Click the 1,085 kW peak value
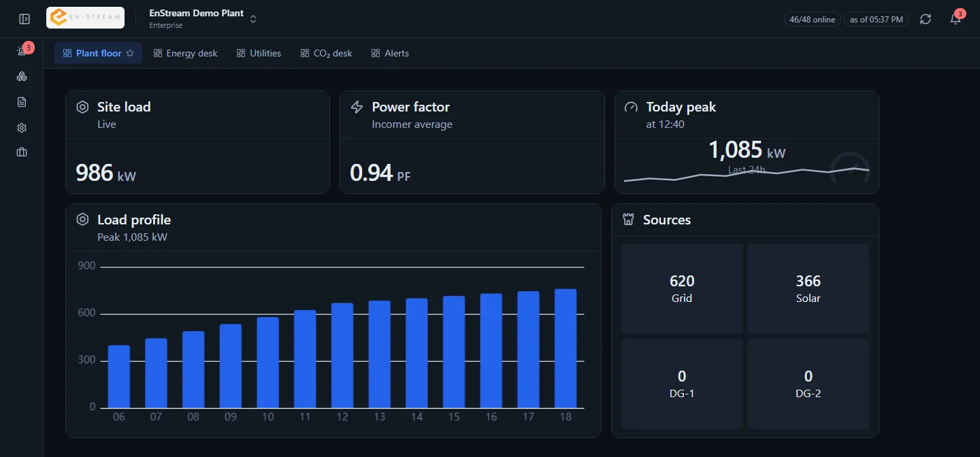The height and width of the screenshot is (457, 980). pos(747,150)
